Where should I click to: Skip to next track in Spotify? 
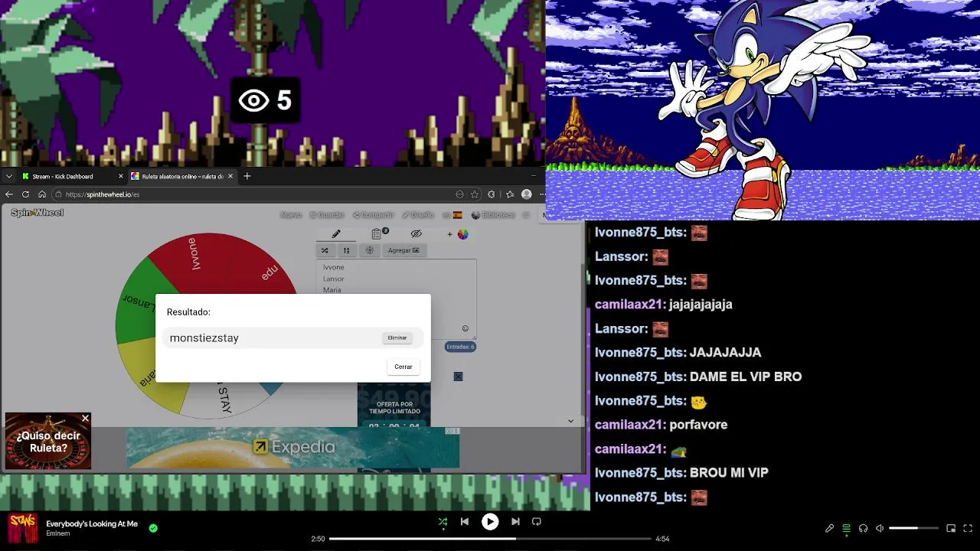point(515,522)
